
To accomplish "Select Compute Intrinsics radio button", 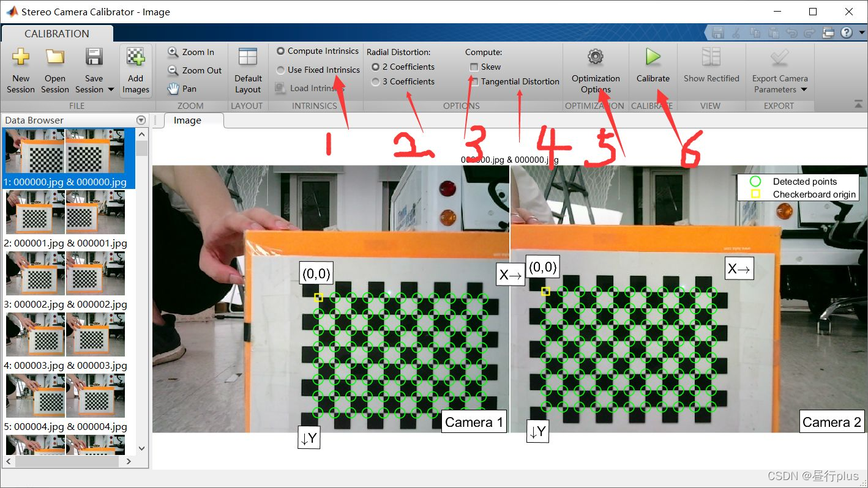I will pos(280,51).
